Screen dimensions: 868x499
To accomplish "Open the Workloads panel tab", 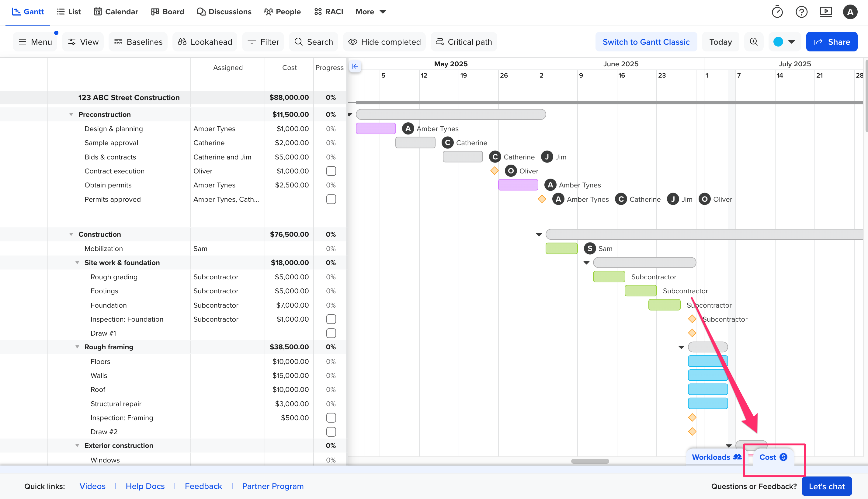I will (716, 457).
